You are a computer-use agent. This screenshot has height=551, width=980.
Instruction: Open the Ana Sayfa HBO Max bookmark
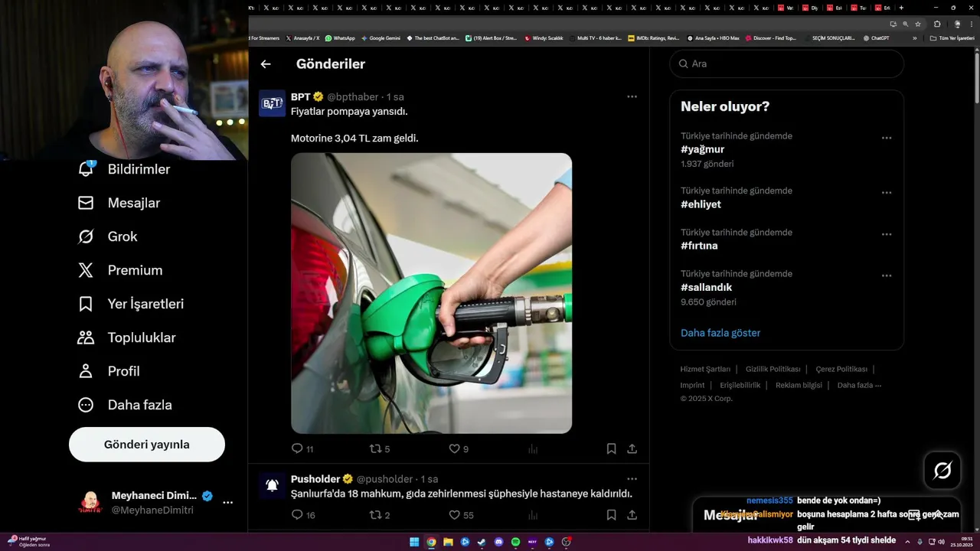[713, 37]
